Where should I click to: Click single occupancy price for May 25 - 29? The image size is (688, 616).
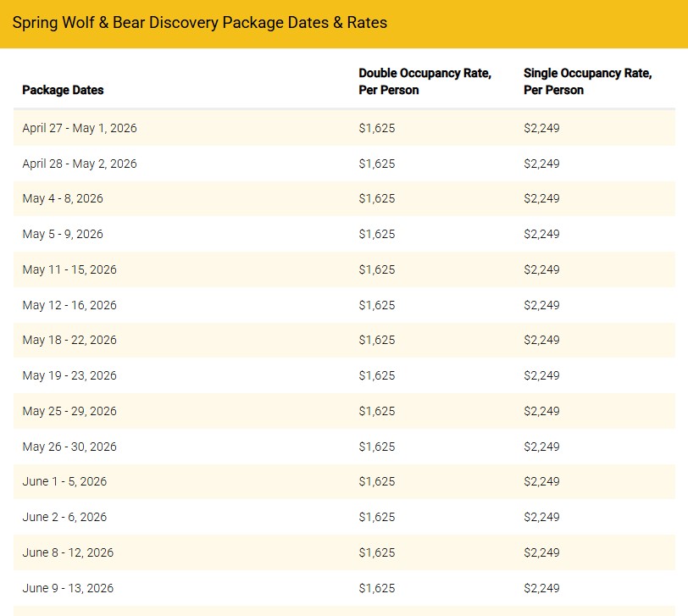click(541, 411)
